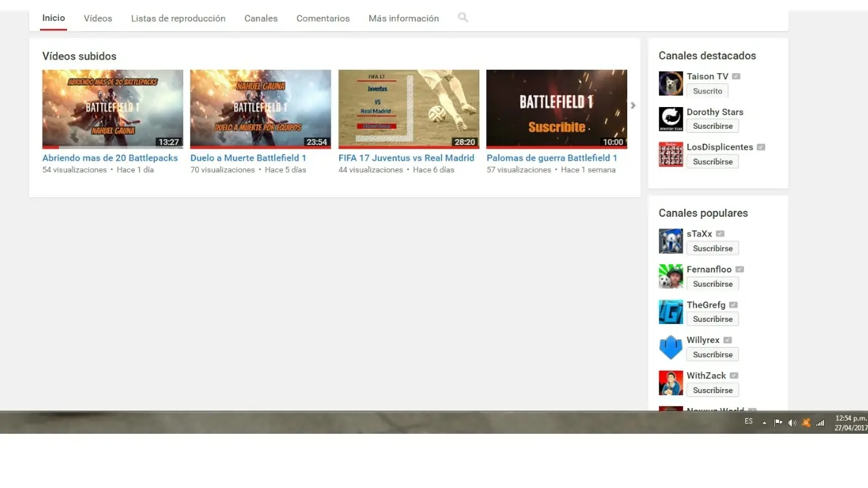This screenshot has height=488, width=868.
Task: Open TheGrefg channel name link
Action: pos(706,305)
